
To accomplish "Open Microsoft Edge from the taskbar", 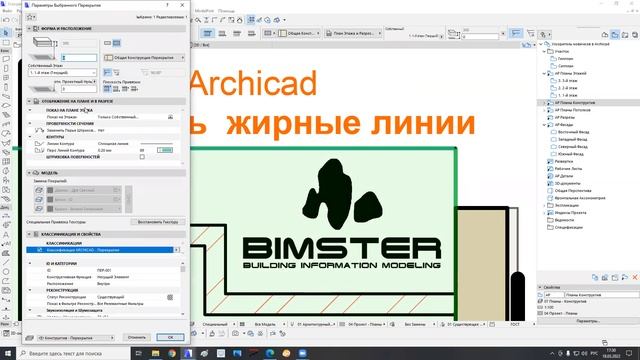I will (x=270, y=353).
